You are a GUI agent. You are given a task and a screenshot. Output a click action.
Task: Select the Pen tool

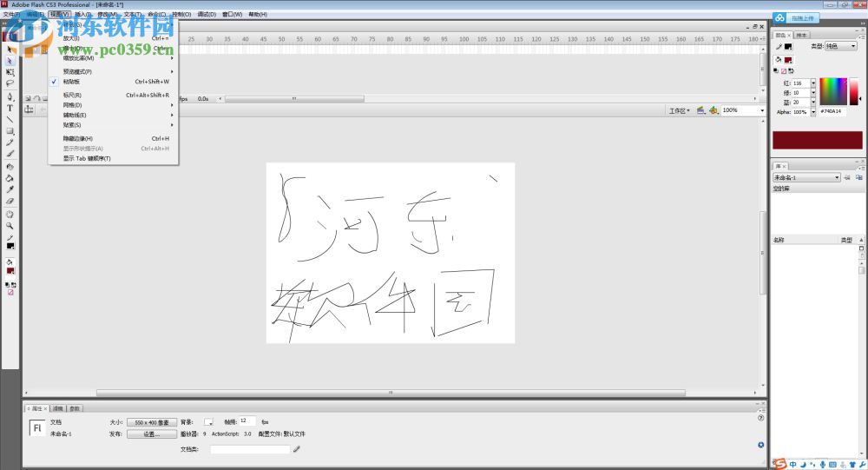tap(10, 97)
